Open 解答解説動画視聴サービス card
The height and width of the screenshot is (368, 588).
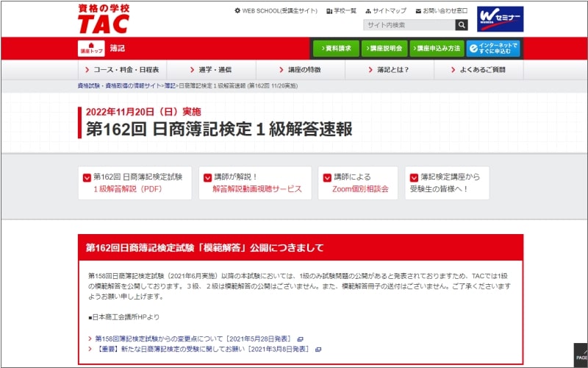[x=255, y=183]
